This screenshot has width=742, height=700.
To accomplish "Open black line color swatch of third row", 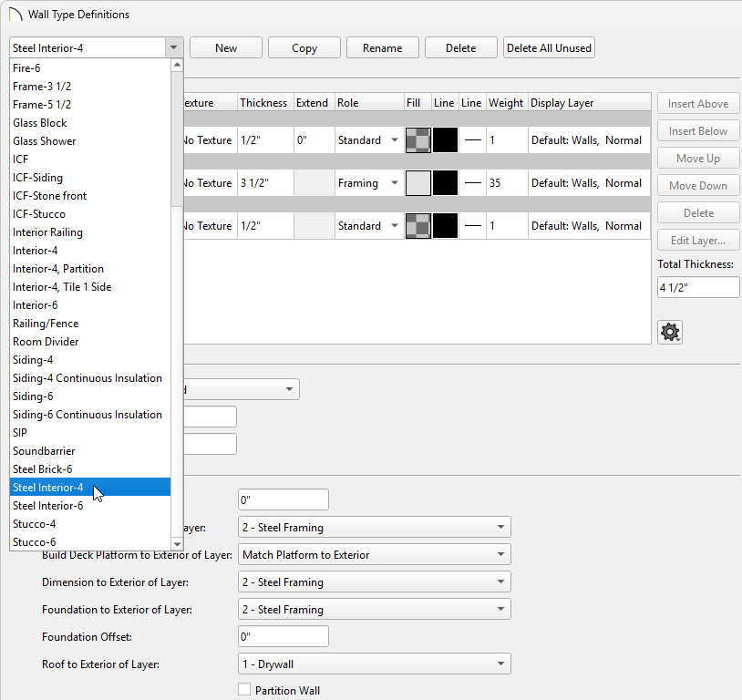I will tap(446, 226).
